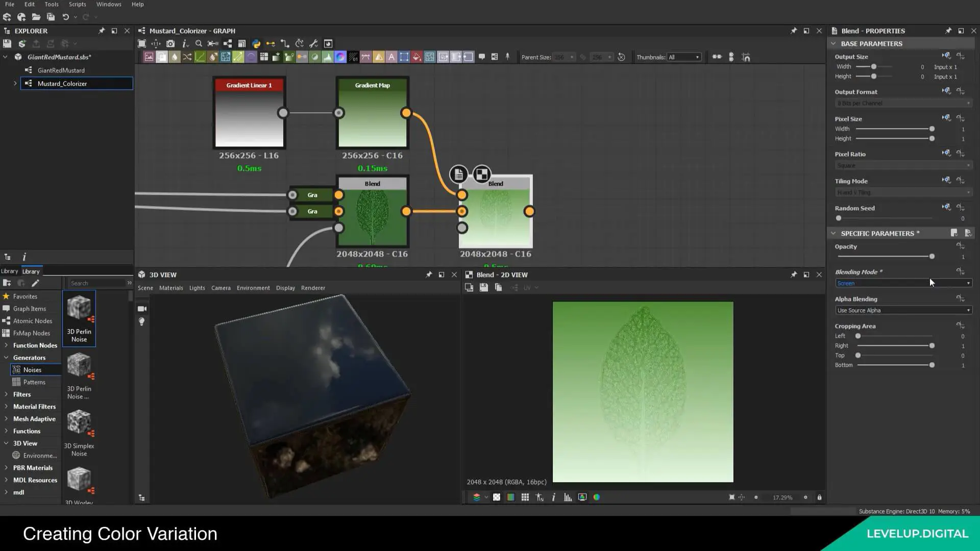Select Patterns under Generators in library
The image size is (980, 551).
34,382
